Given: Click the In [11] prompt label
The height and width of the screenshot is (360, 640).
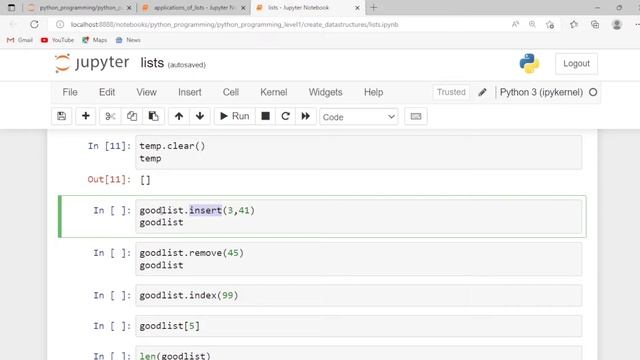Looking at the screenshot, I should click(109, 146).
